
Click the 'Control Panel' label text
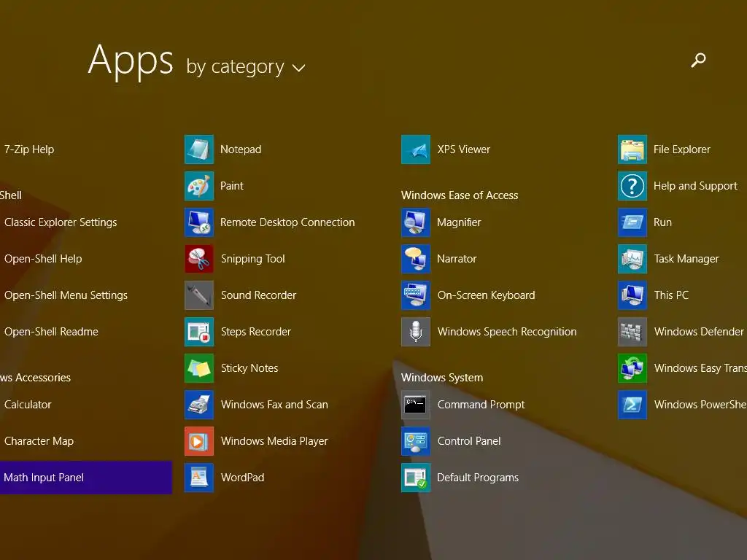pyautogui.click(x=469, y=441)
